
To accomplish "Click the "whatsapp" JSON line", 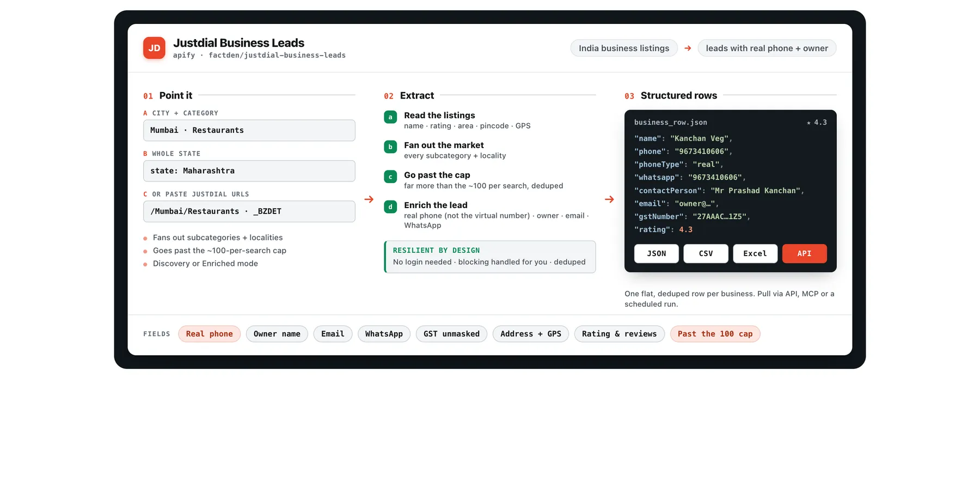I will coord(690,178).
